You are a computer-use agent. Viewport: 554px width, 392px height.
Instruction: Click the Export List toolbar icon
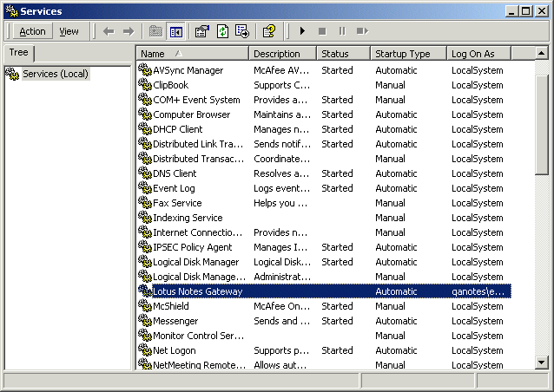pos(242,31)
